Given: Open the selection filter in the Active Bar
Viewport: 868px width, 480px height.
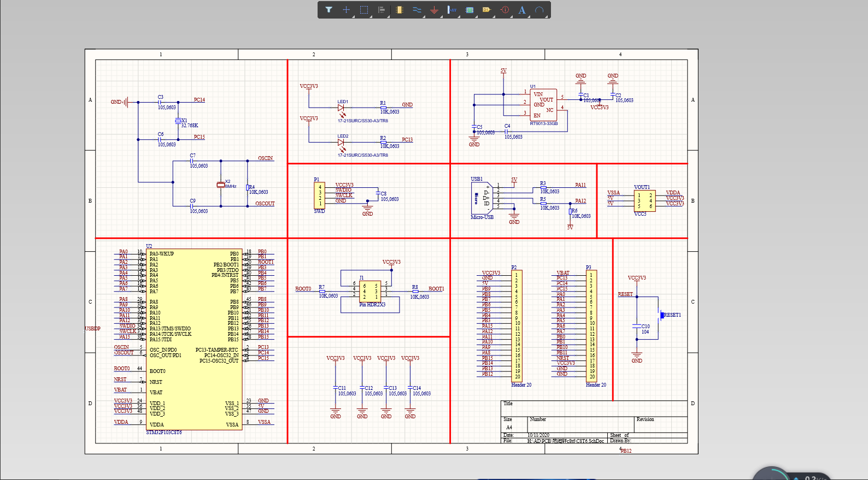Looking at the screenshot, I should point(329,10).
